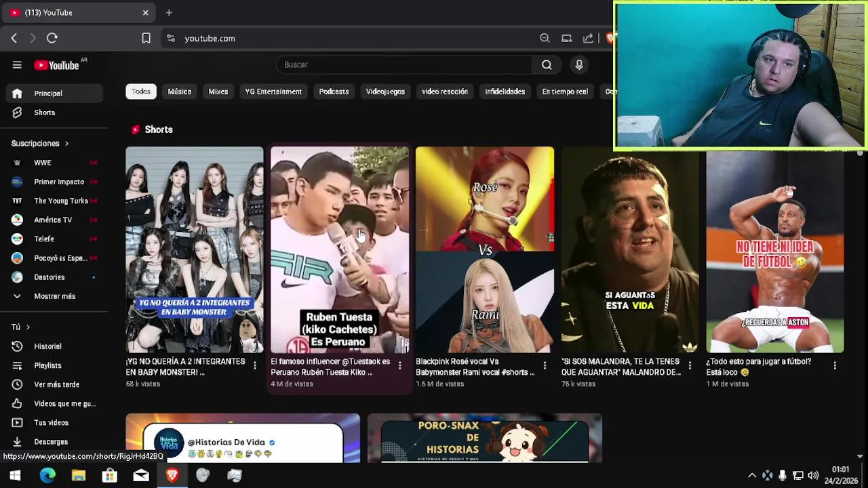Close the YouTube browser tab

coord(145,12)
